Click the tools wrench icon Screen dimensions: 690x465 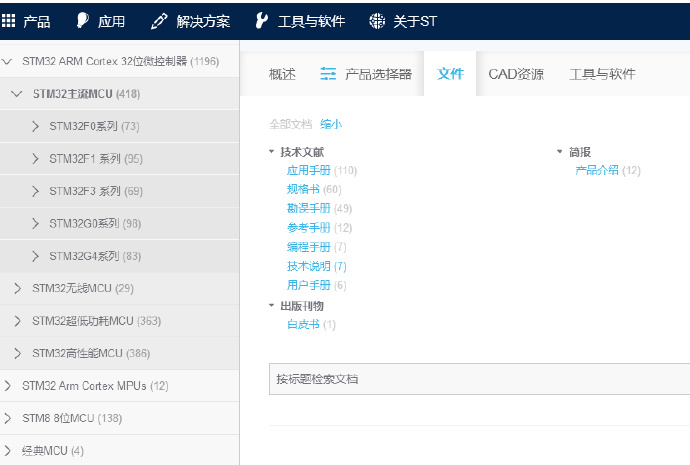pyautogui.click(x=261, y=21)
